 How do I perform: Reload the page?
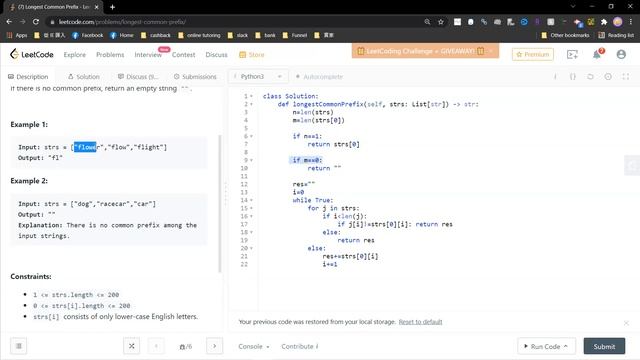pos(36,22)
